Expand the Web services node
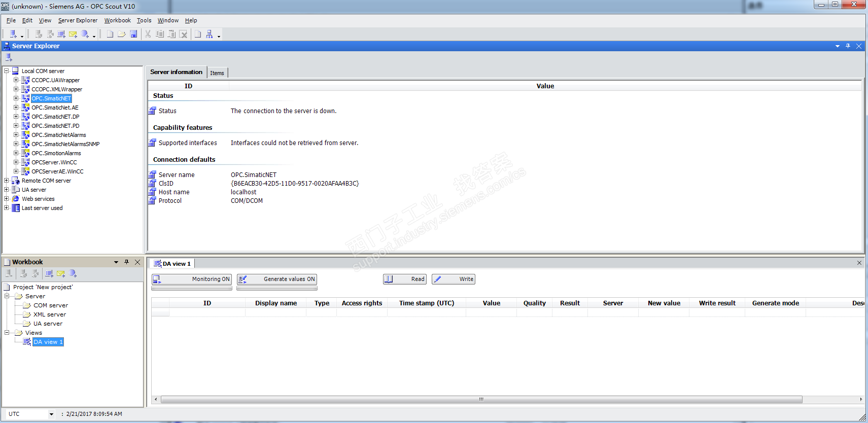The height and width of the screenshot is (423, 868). pos(7,199)
